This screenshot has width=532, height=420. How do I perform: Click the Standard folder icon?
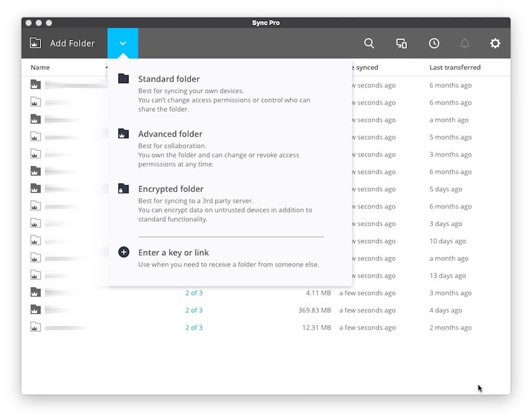[123, 78]
